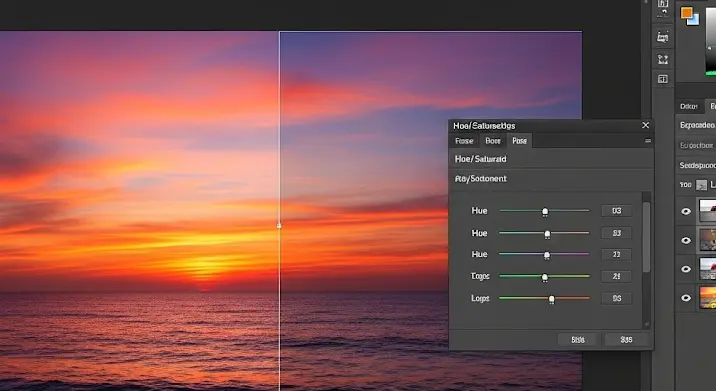Click the Sis button
The image size is (716, 391).
tap(626, 339)
